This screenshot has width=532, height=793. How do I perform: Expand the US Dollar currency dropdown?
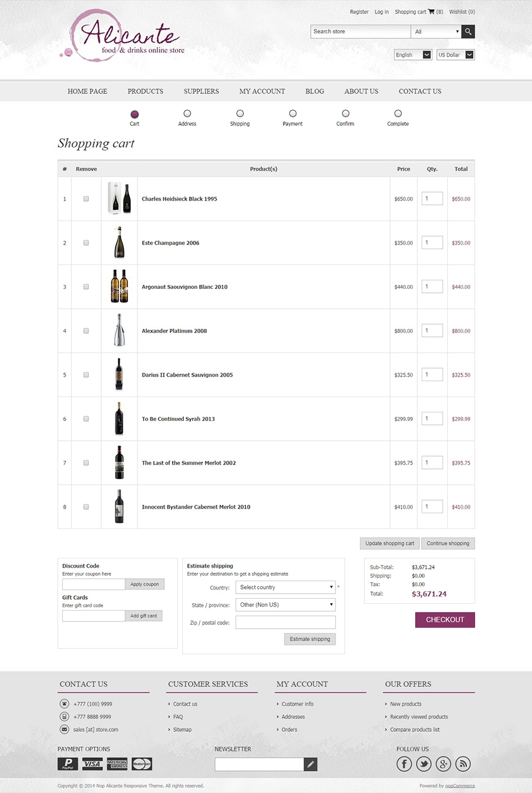(455, 55)
